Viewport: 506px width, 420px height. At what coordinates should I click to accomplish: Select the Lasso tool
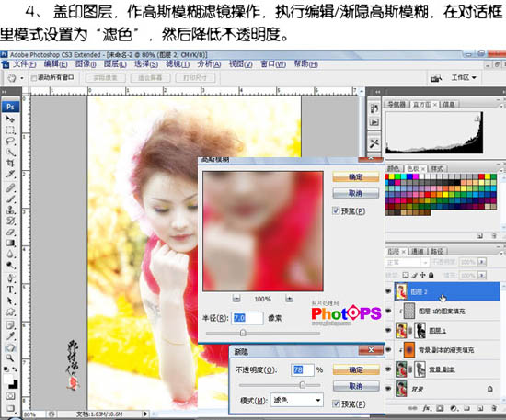point(10,142)
